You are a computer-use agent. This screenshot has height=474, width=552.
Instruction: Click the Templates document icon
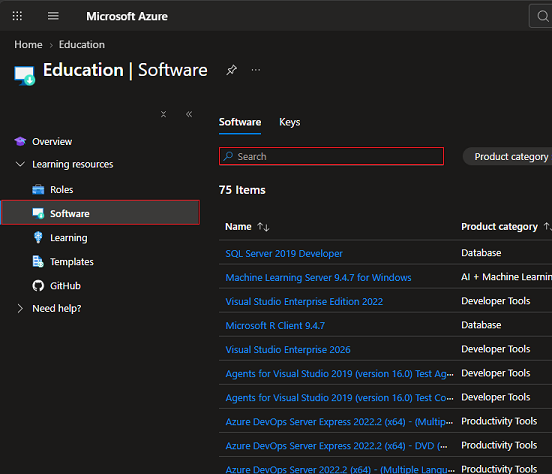(38, 261)
